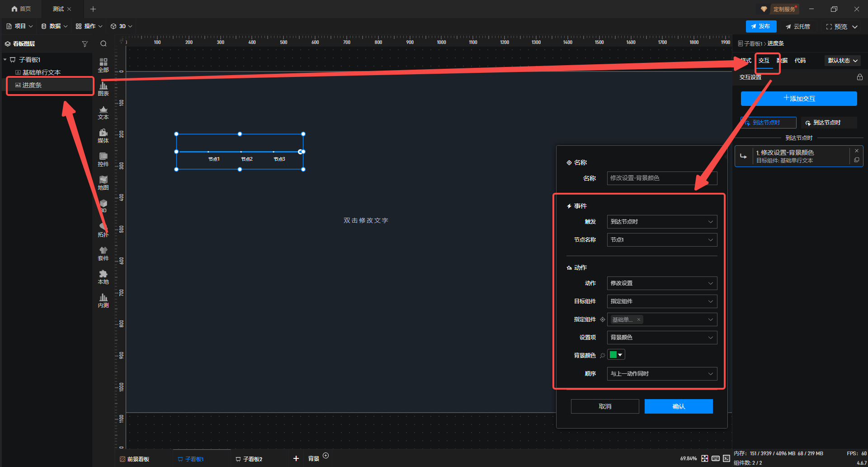
Task: Click the layer search magnifier icon
Action: click(x=104, y=44)
